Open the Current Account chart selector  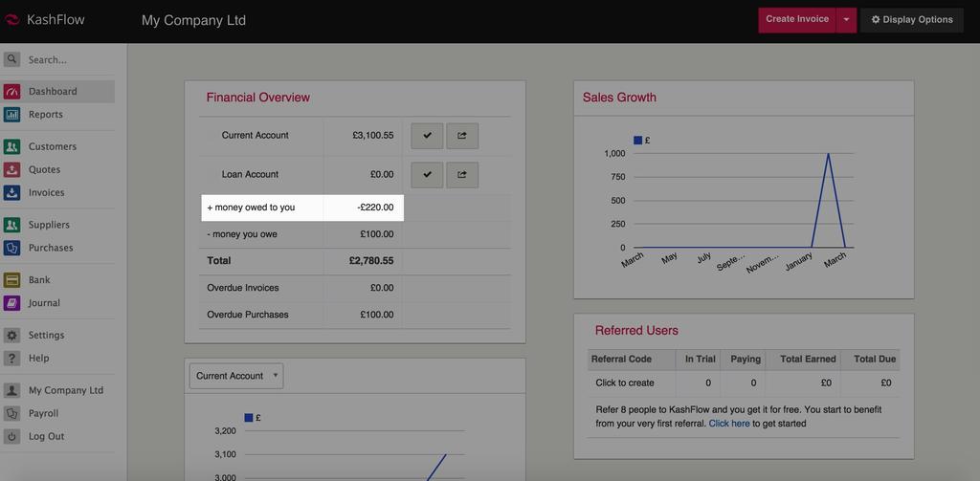[236, 376]
